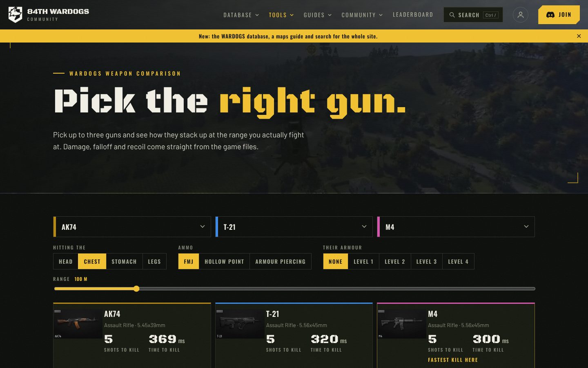This screenshot has height=368, width=588.
Task: Click the AK74 card title
Action: (112, 314)
